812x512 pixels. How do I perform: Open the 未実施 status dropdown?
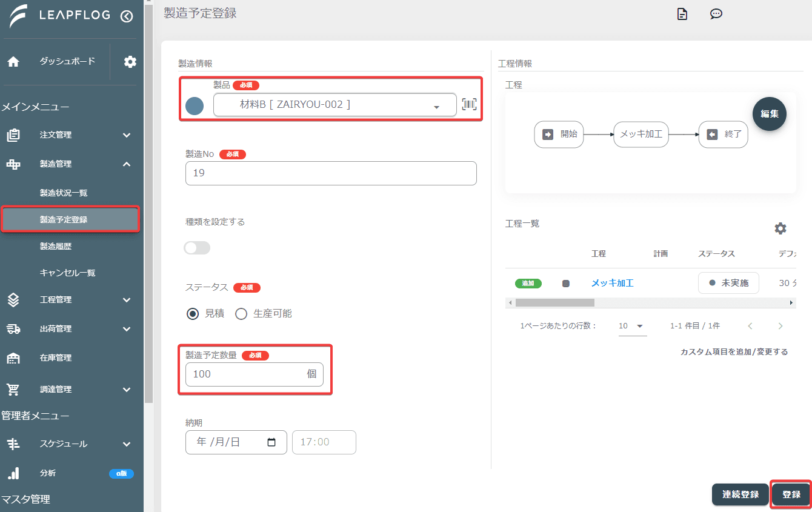pos(728,283)
